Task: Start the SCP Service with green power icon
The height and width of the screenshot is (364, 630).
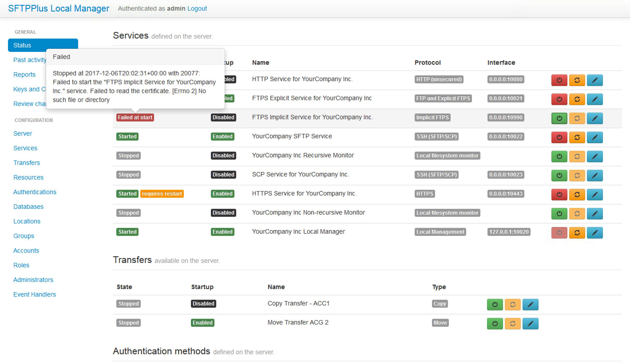Action: (x=559, y=176)
